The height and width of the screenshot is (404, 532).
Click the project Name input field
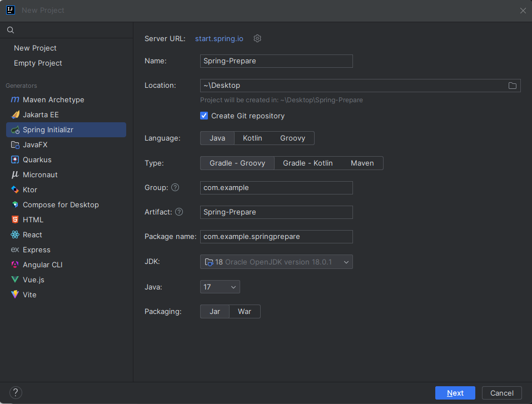[x=276, y=61]
